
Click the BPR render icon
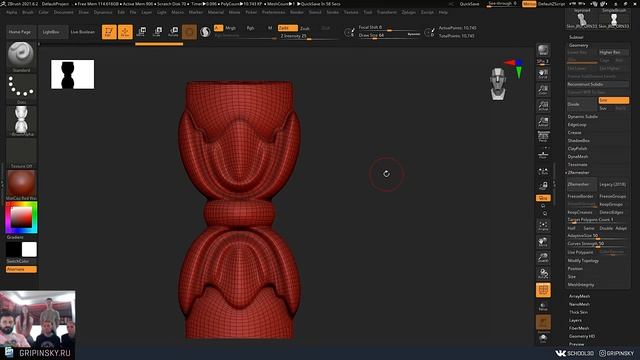(x=543, y=51)
